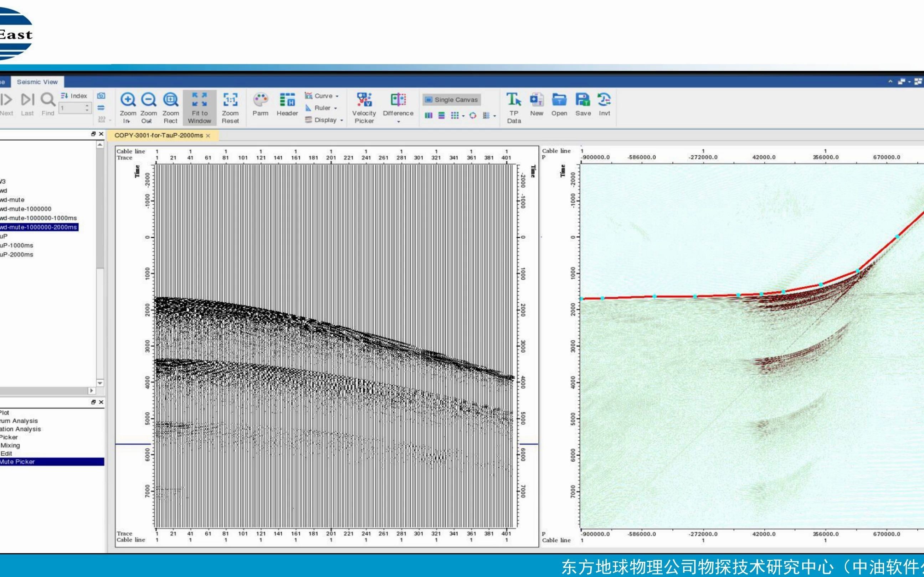
Task: Click the Zoom Out magnifier icon
Action: pyautogui.click(x=149, y=100)
